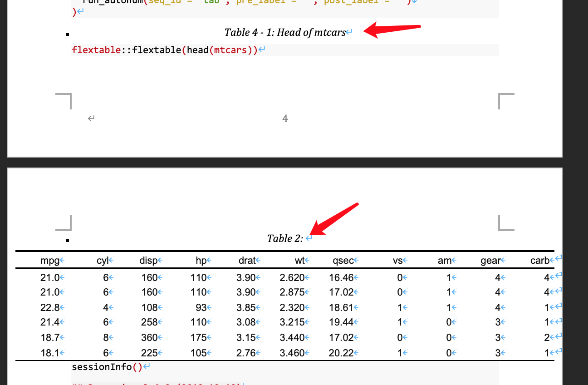This screenshot has height=385, width=588.
Task: Click the square bullet marker beside Table 2 caption
Action: (x=67, y=240)
